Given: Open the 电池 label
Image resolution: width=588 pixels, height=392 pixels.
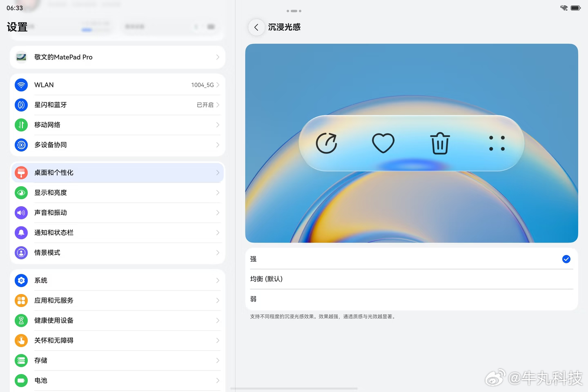Looking at the screenshot, I should pyautogui.click(x=41, y=381).
